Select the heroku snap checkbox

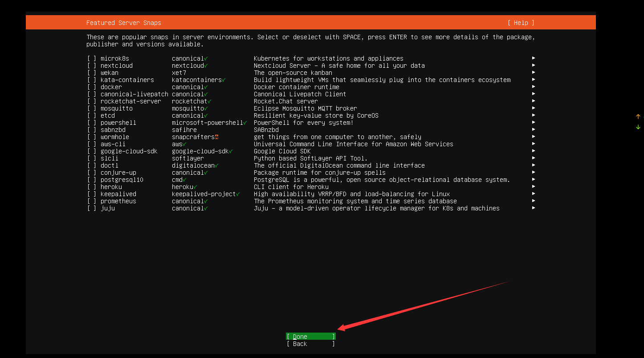[x=92, y=187]
